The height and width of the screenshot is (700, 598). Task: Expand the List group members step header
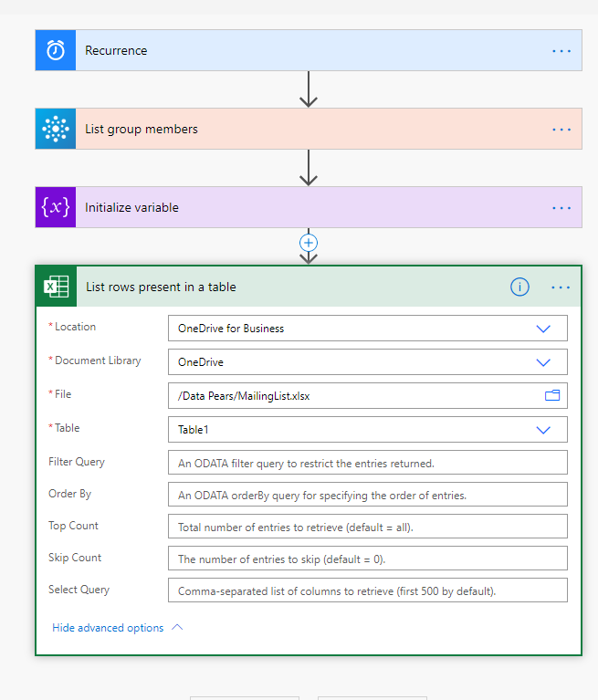[x=309, y=129]
